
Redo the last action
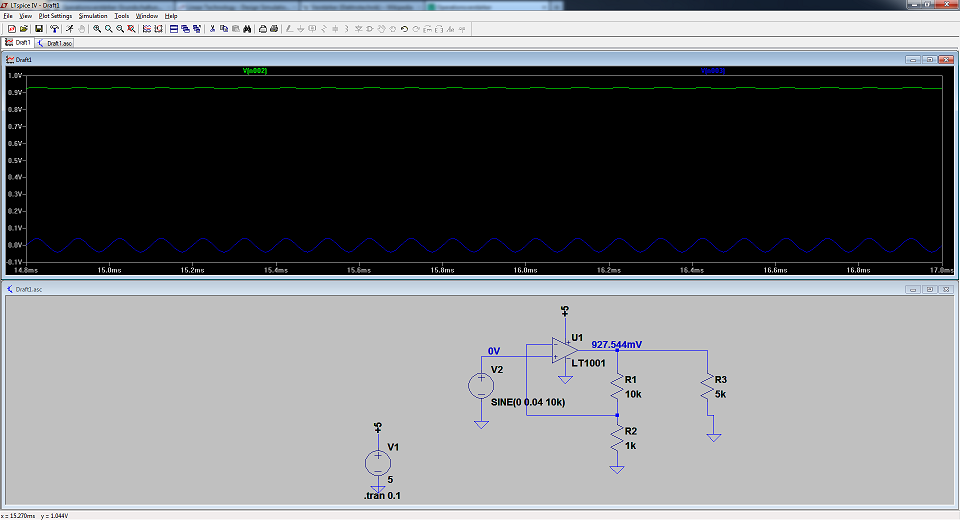pyautogui.click(x=416, y=29)
